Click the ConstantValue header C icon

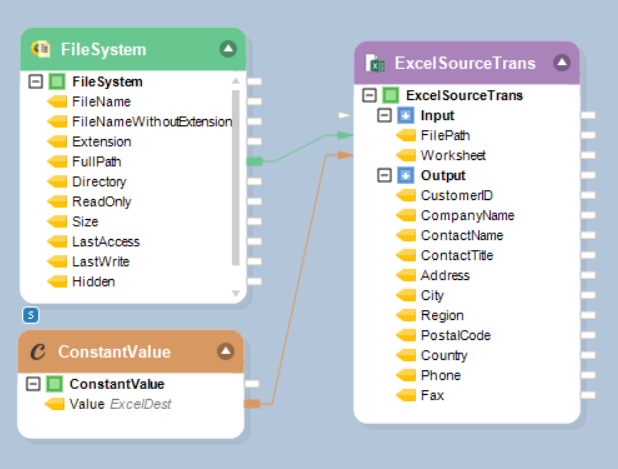coord(40,351)
